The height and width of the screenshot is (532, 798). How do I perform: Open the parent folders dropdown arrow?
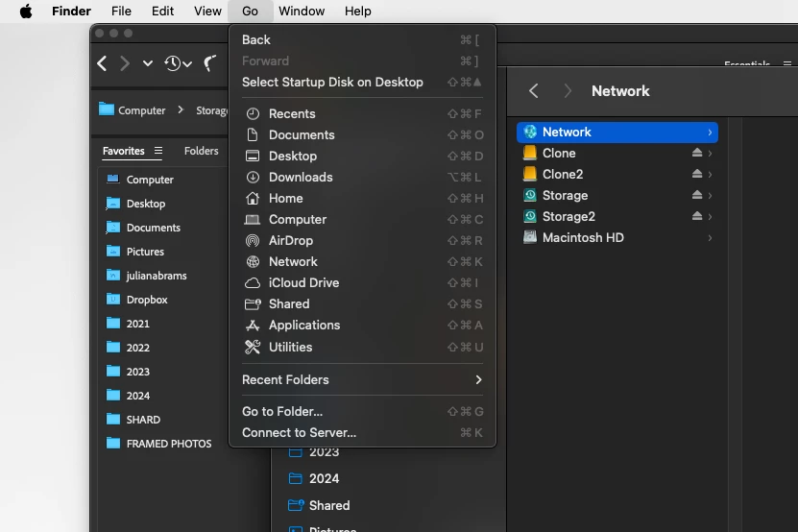click(x=148, y=63)
